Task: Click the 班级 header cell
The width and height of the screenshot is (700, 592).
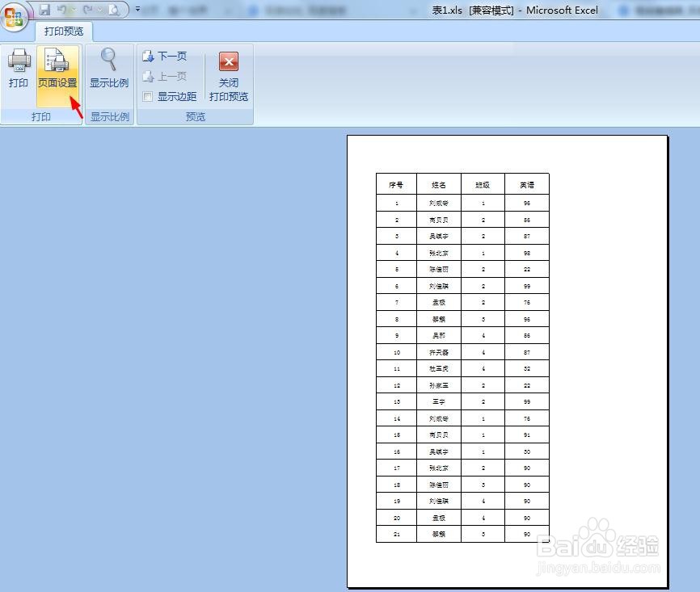Action: 483,185
